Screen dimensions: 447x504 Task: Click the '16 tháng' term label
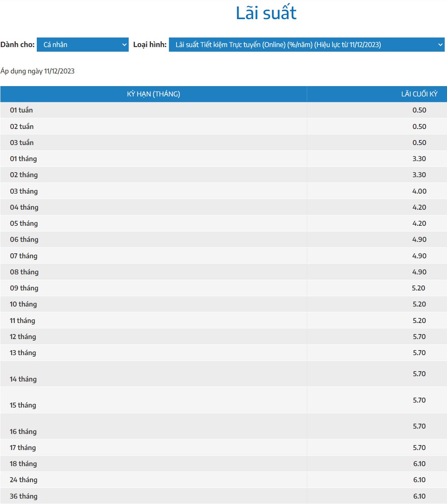tap(23, 432)
